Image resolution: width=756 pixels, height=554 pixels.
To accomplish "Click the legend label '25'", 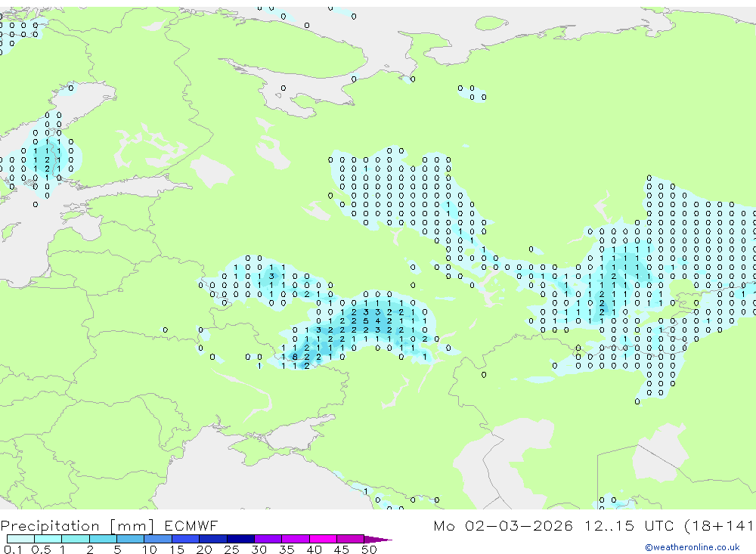I will click(x=231, y=549).
